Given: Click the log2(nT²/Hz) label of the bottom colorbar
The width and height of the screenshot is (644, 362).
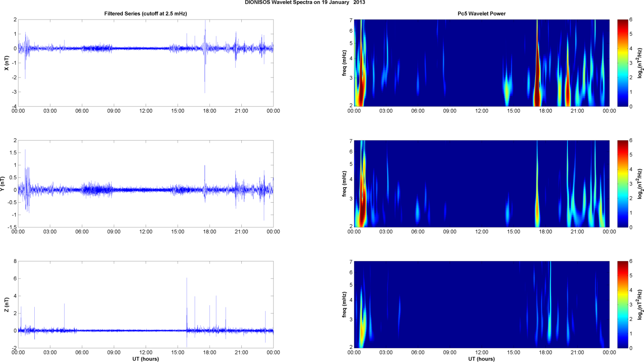Looking at the screenshot, I should (x=641, y=304).
